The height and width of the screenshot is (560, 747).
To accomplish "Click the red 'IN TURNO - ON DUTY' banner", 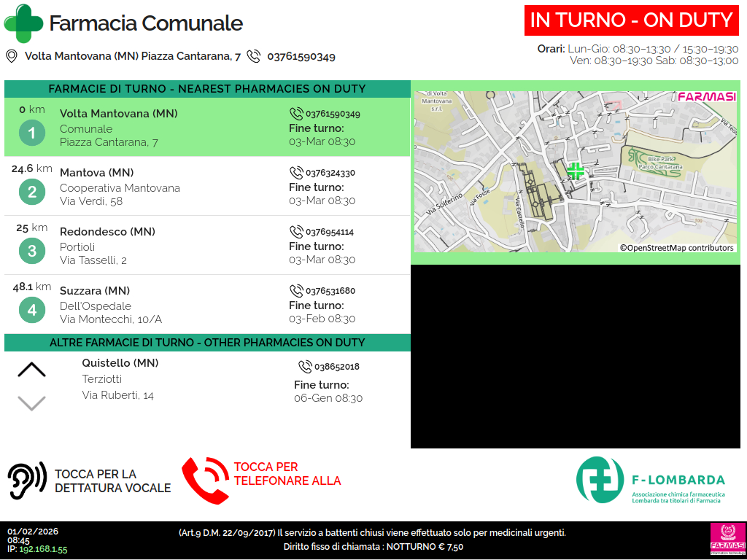I will pos(631,20).
